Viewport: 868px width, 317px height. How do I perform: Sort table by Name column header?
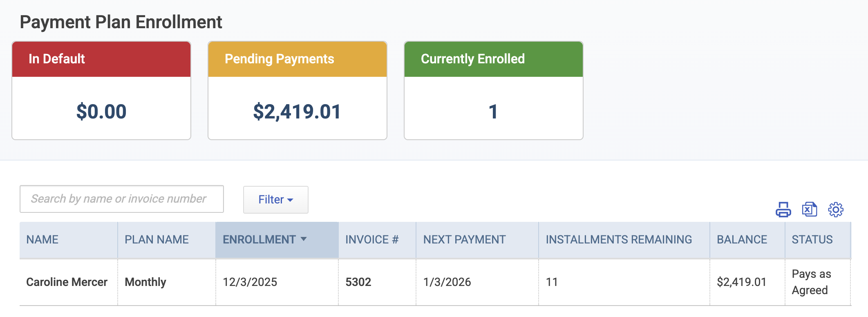coord(43,240)
